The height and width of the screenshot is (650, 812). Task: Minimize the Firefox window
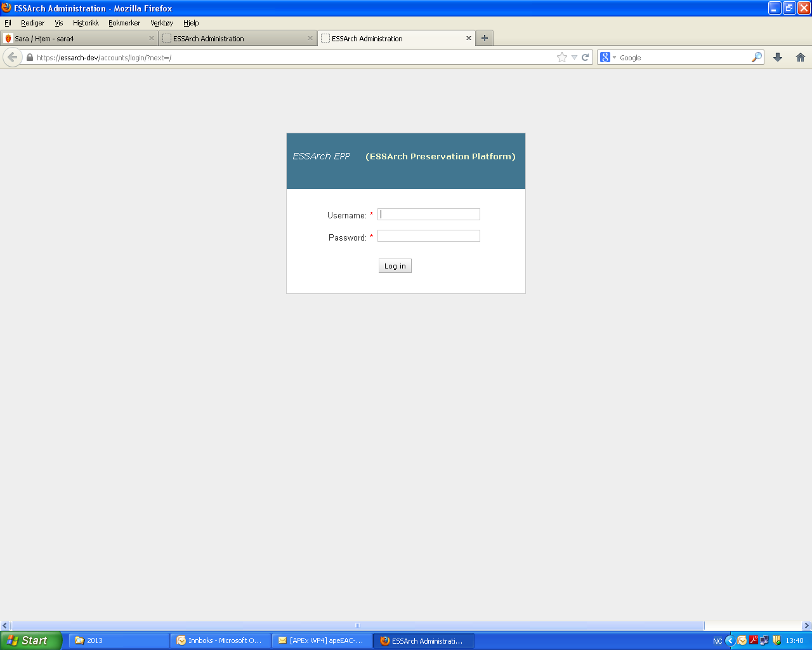(775, 8)
